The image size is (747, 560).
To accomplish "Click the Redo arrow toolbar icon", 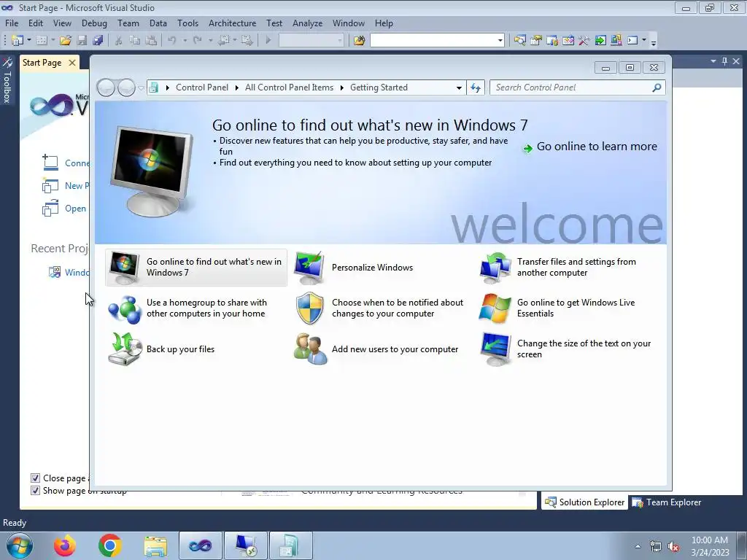I will pyautogui.click(x=197, y=41).
